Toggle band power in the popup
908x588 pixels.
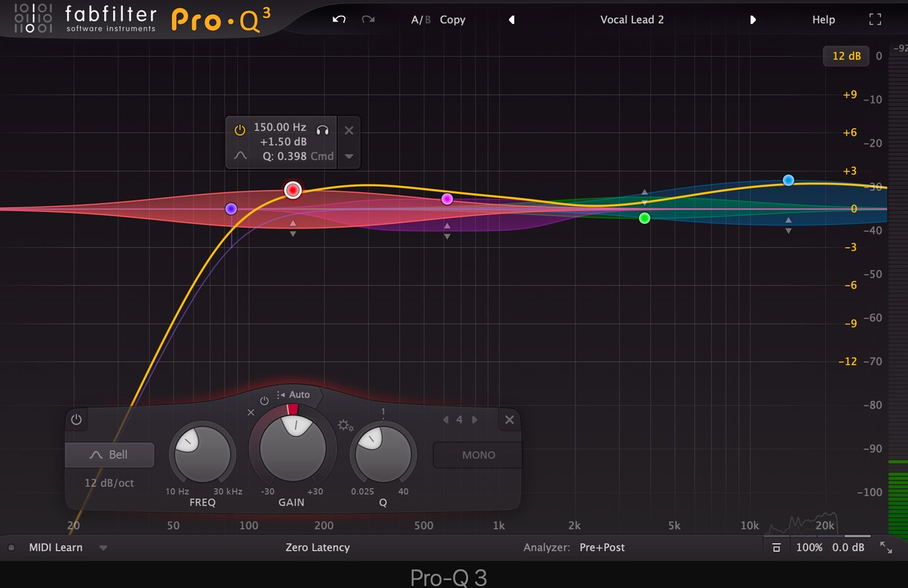coord(240,130)
